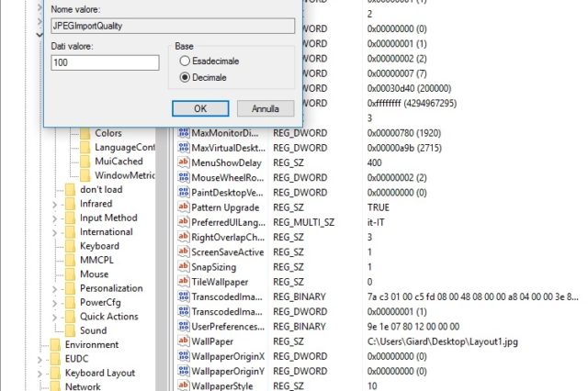Click the WallpaperOriginX value icon
The height and width of the screenshot is (391, 588).
(184, 356)
